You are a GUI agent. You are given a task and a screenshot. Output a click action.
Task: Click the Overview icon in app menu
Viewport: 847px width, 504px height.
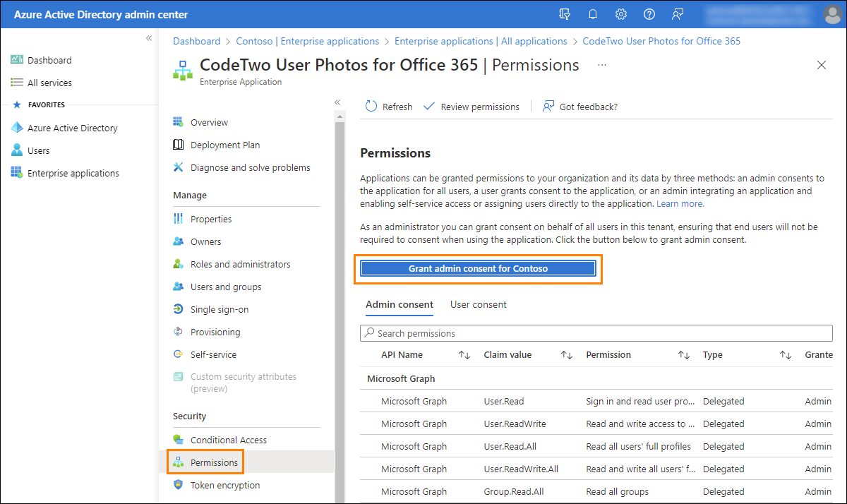pyautogui.click(x=179, y=122)
